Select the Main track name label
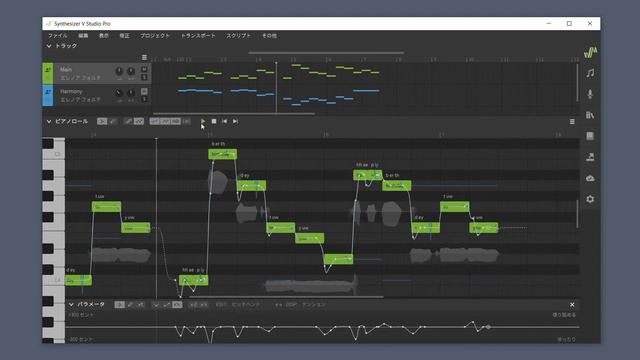The width and height of the screenshot is (640, 360). tap(66, 69)
